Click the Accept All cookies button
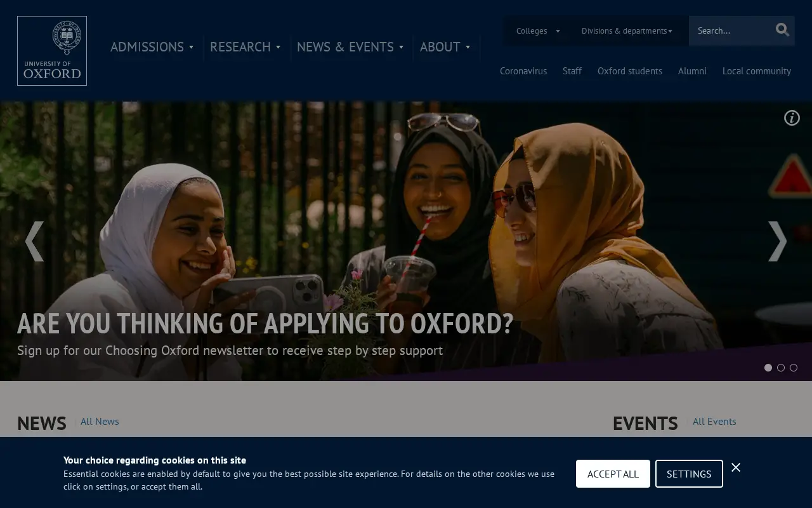Viewport: 812px width, 508px height. [613, 474]
